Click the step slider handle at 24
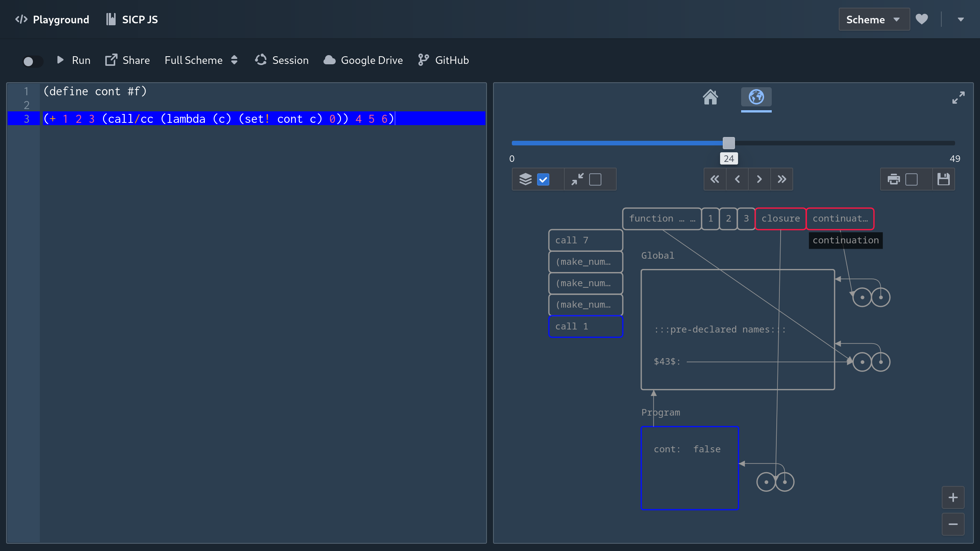980x551 pixels. pos(728,143)
